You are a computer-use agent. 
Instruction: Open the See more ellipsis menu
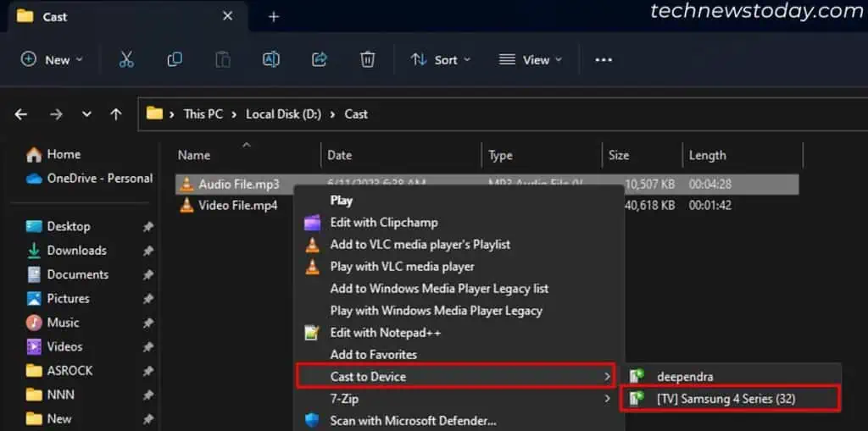tap(604, 60)
